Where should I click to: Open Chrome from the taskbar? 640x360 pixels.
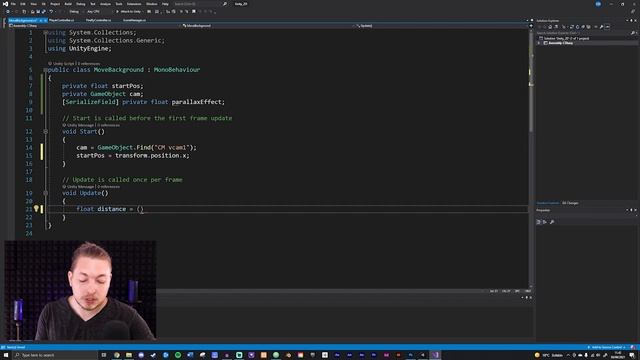[117, 355]
